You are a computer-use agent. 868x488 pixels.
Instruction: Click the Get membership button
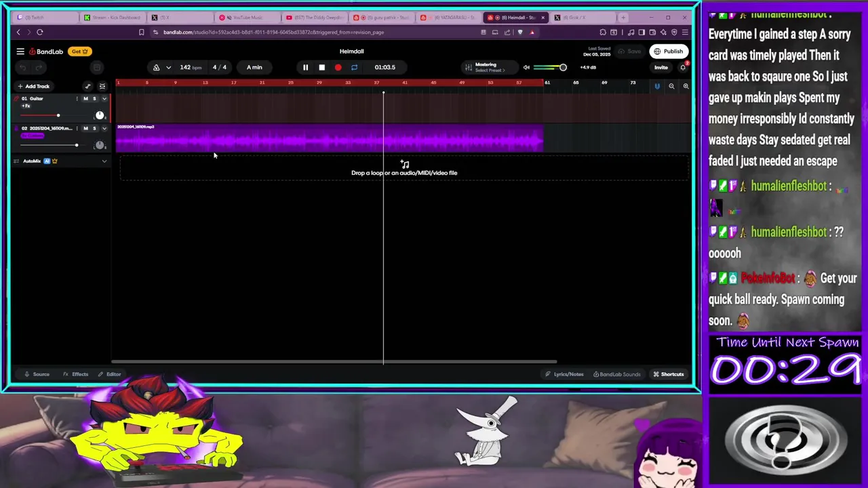79,52
